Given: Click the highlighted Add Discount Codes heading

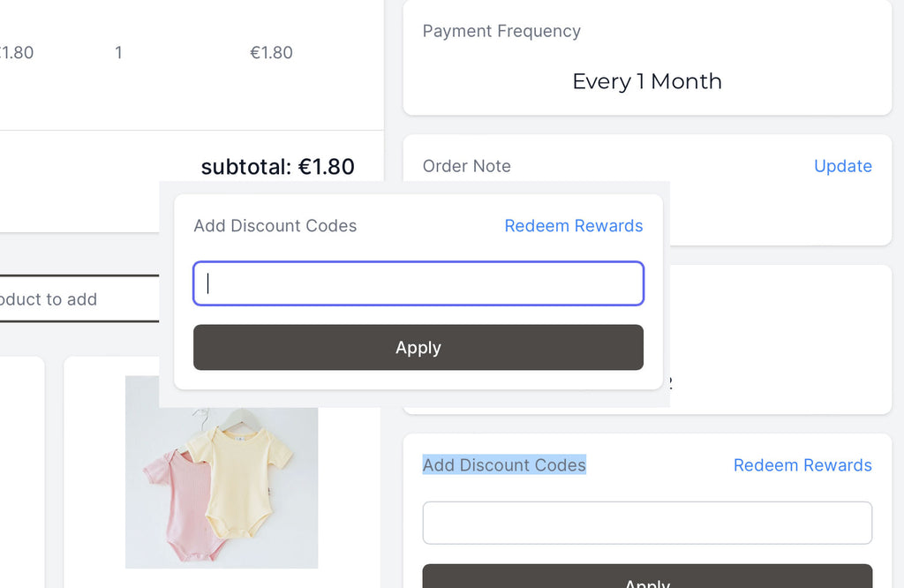Looking at the screenshot, I should (504, 465).
